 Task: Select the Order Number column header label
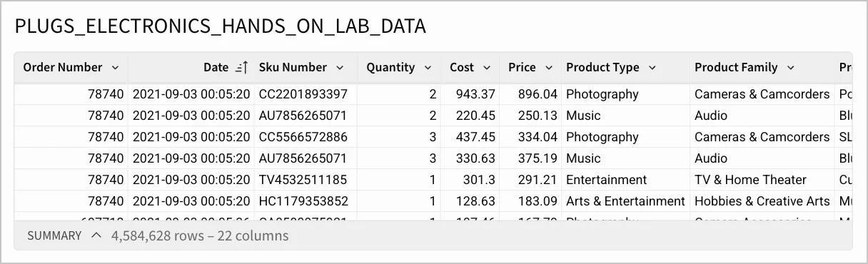tap(63, 68)
